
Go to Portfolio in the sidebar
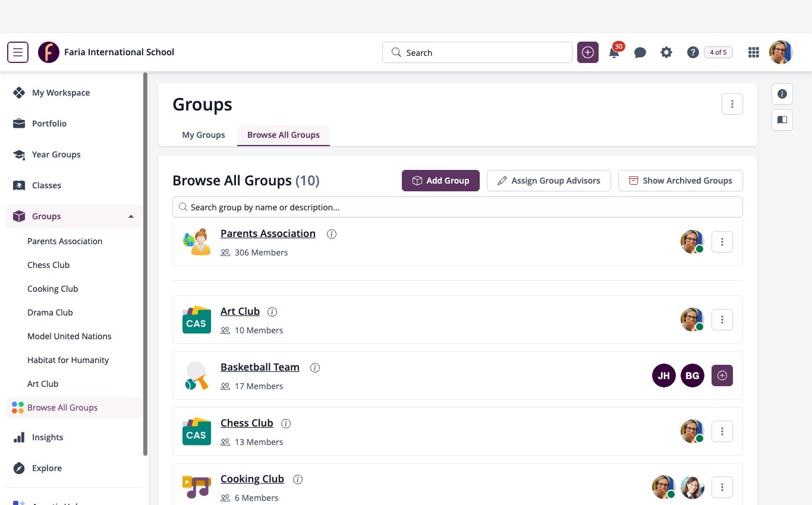74,124
